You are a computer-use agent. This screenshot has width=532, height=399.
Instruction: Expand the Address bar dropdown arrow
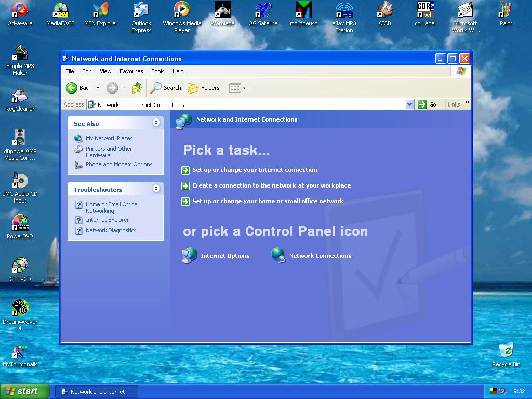pyautogui.click(x=409, y=104)
